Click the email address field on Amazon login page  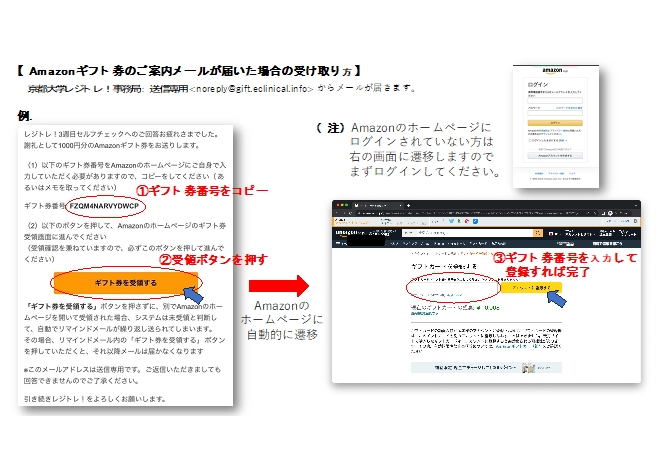click(x=555, y=101)
